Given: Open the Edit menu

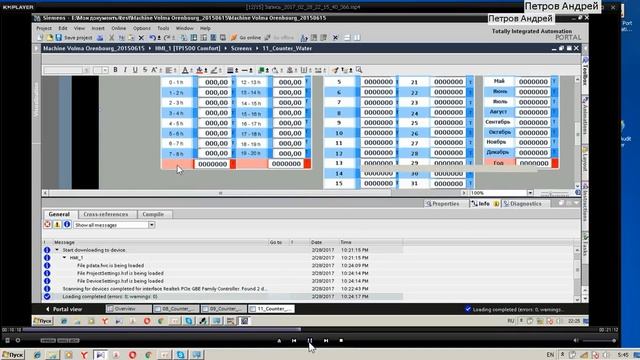Looking at the screenshot, I should point(63,28).
